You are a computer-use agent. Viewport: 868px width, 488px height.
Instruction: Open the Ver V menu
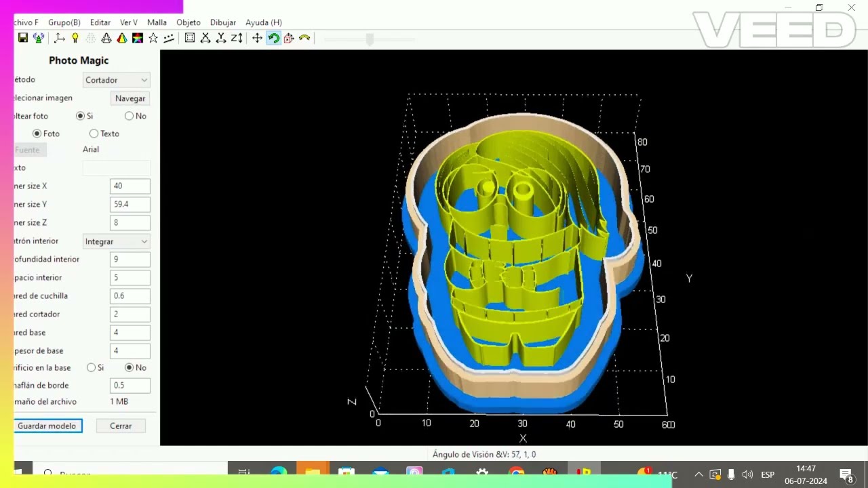129,22
